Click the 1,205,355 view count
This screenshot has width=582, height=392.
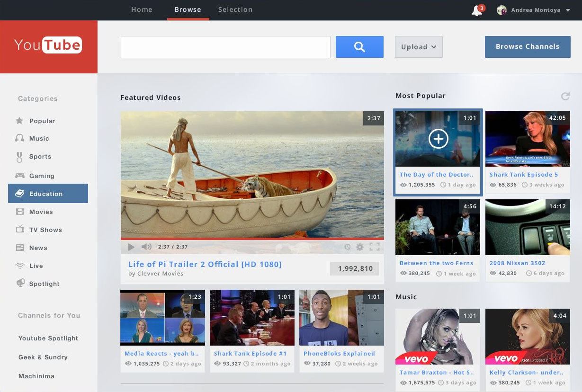click(x=422, y=185)
